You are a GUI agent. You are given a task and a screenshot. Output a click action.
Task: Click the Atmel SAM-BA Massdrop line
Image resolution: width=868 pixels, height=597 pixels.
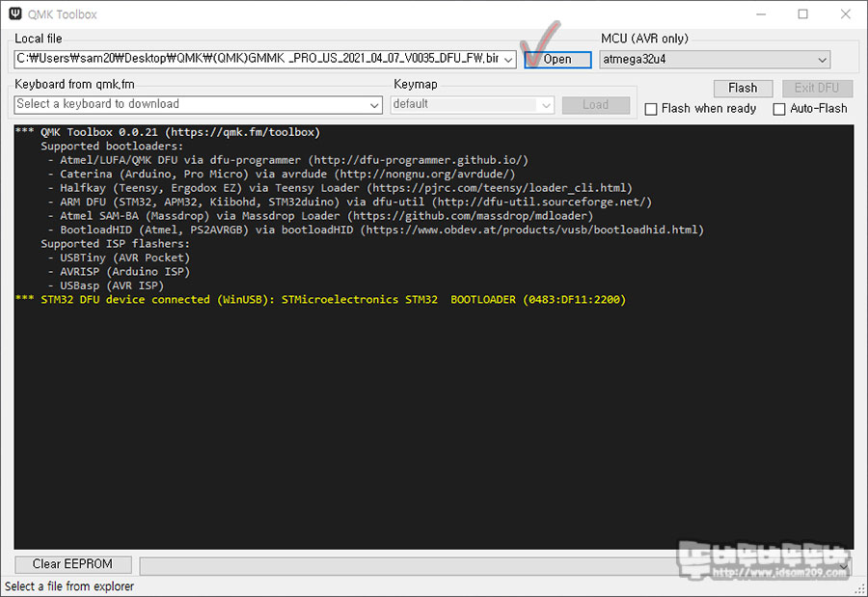pyautogui.click(x=320, y=215)
